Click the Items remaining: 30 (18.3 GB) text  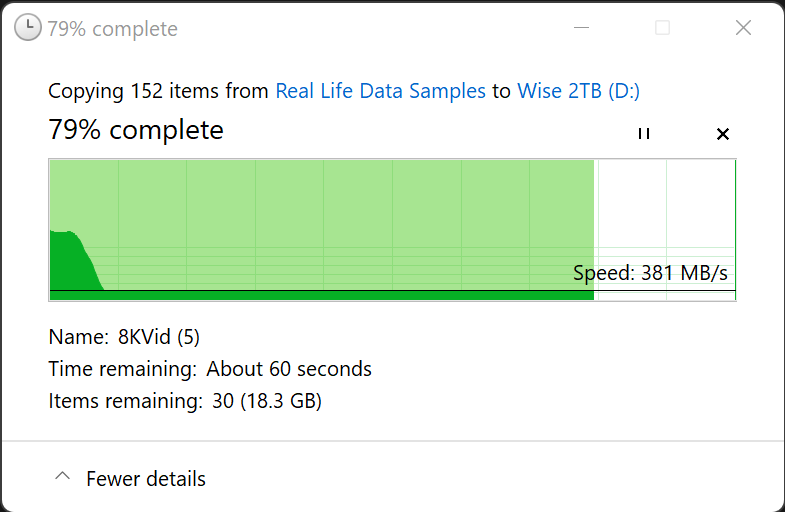pos(185,401)
